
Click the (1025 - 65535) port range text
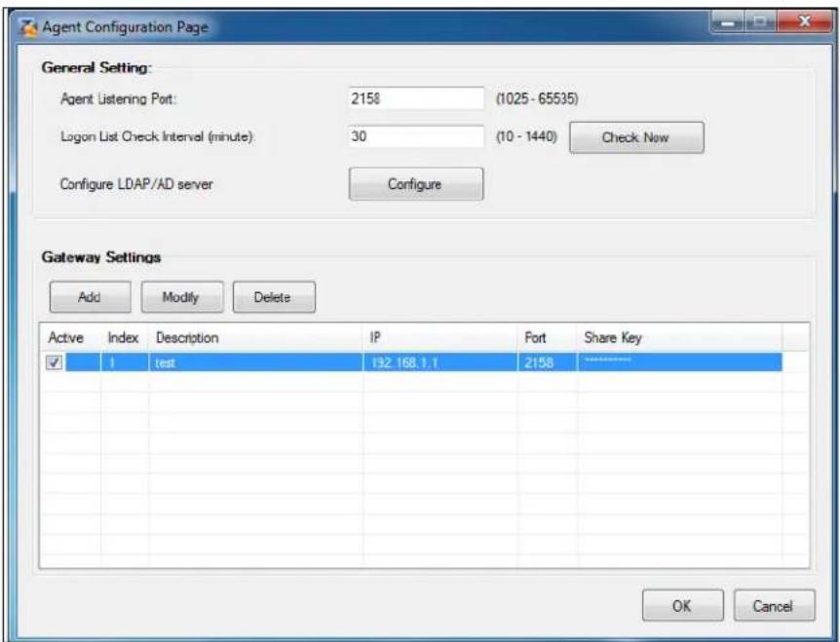[x=537, y=99]
